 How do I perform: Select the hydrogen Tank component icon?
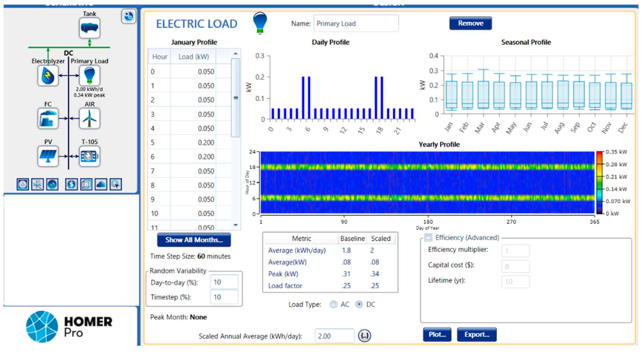(89, 28)
